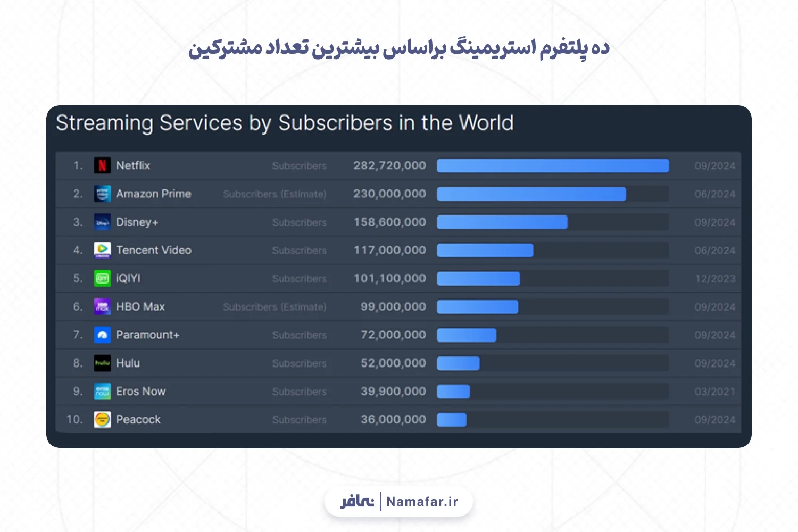Click the Netflix subscriber bar
This screenshot has height=532, width=798.
coord(553,165)
